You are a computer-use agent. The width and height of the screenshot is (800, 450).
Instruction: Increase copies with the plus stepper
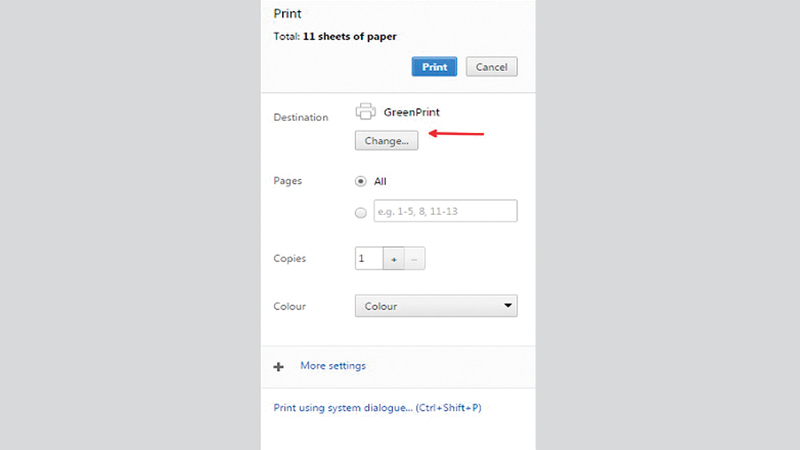[393, 259]
